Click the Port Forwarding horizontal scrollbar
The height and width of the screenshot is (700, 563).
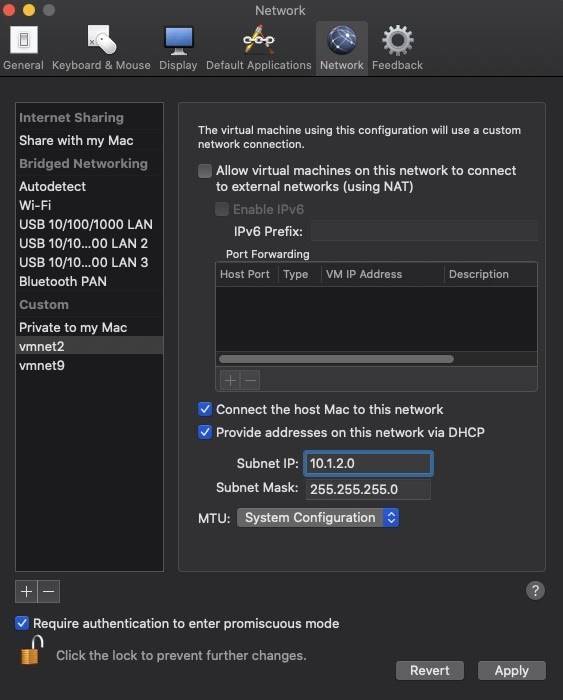[x=336, y=359]
